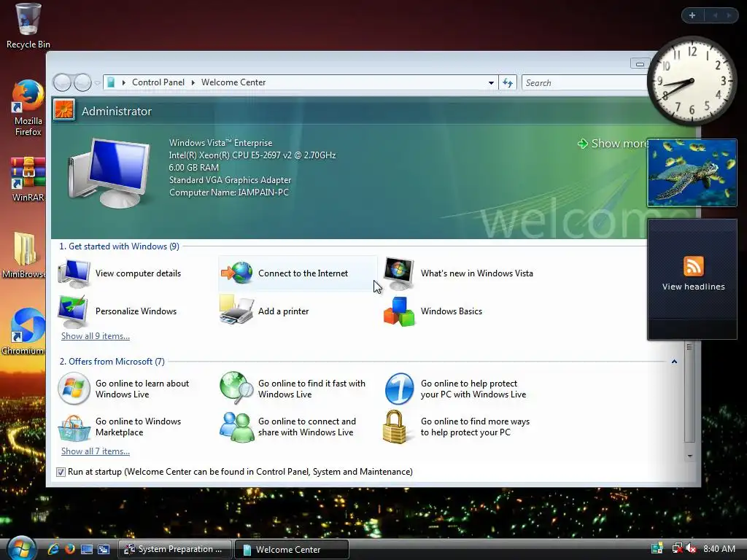This screenshot has height=560, width=747.
Task: Click View headlines in feed gadget
Action: (693, 287)
